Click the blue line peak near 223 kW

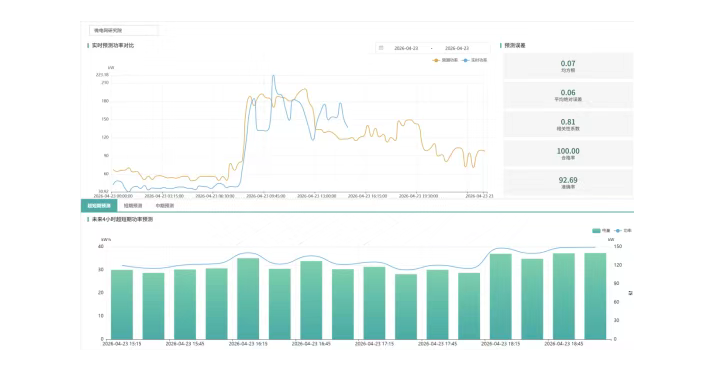(x=273, y=76)
